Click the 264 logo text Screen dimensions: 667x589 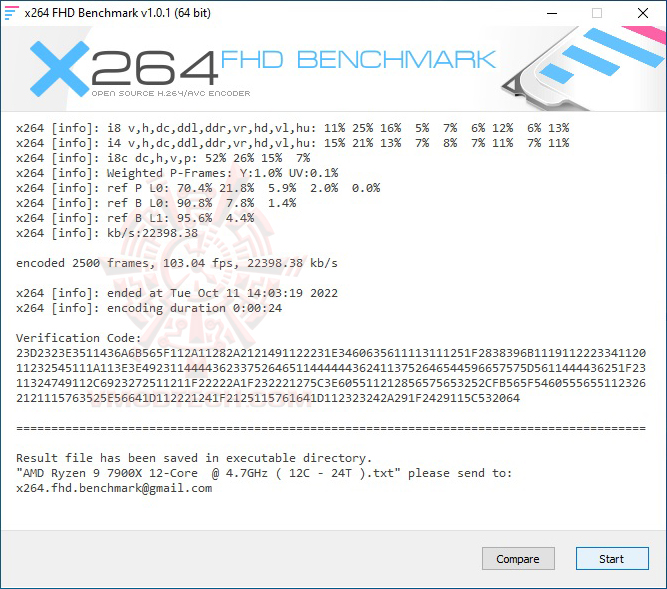point(154,68)
